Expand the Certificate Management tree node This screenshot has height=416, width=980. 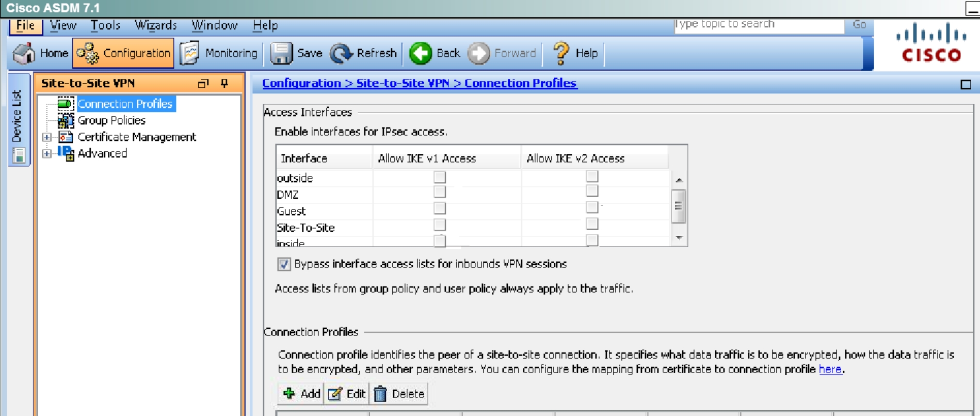47,137
